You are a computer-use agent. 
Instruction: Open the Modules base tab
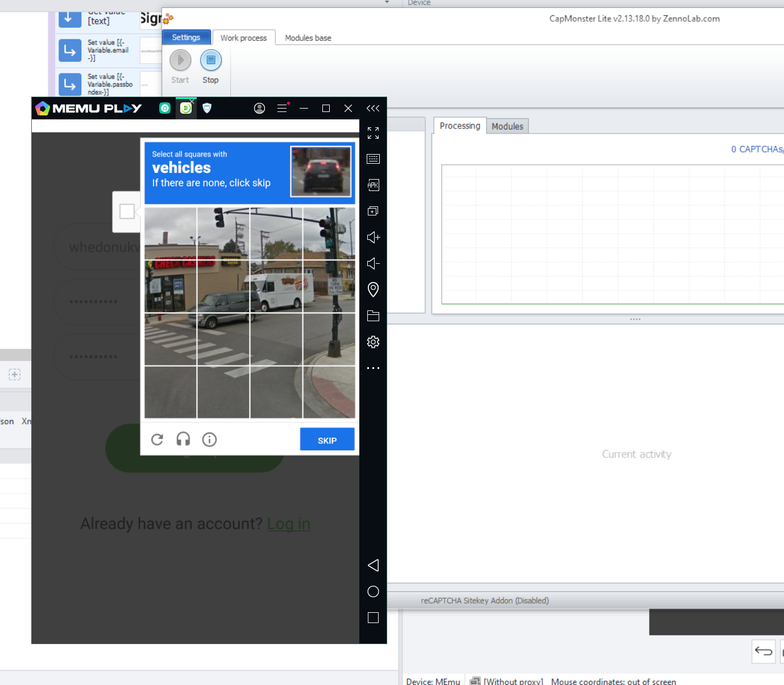click(x=308, y=38)
